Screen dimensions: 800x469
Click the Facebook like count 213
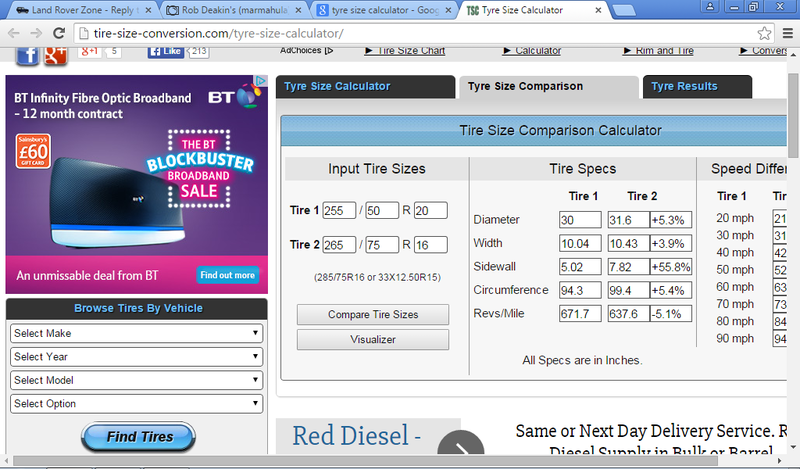point(199,51)
